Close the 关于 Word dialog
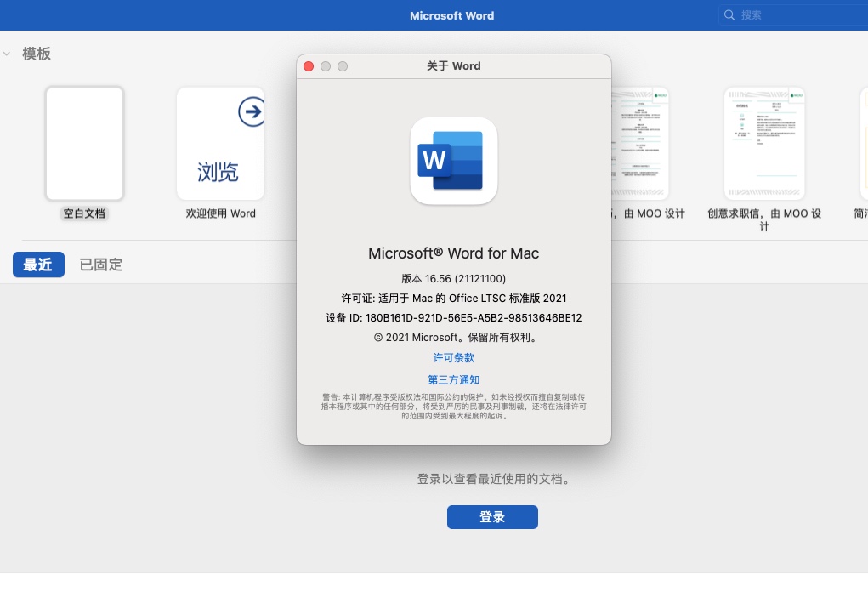The height and width of the screenshot is (592, 868). [309, 66]
